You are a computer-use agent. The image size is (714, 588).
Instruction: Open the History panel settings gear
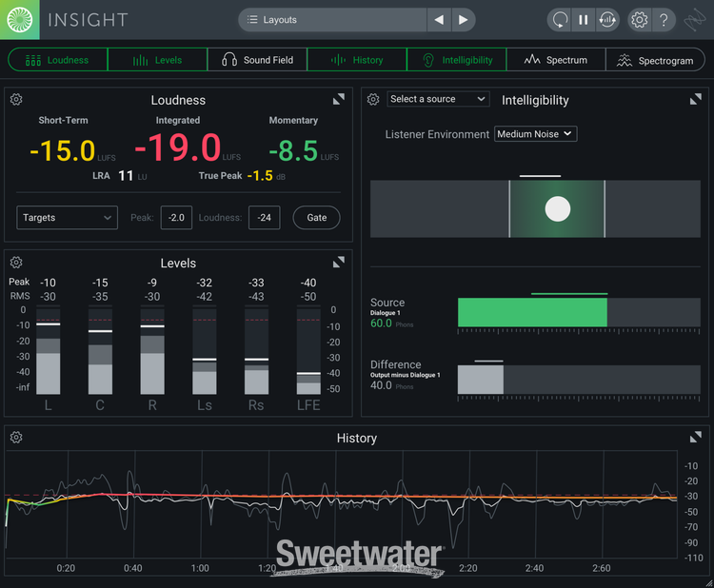tap(16, 438)
